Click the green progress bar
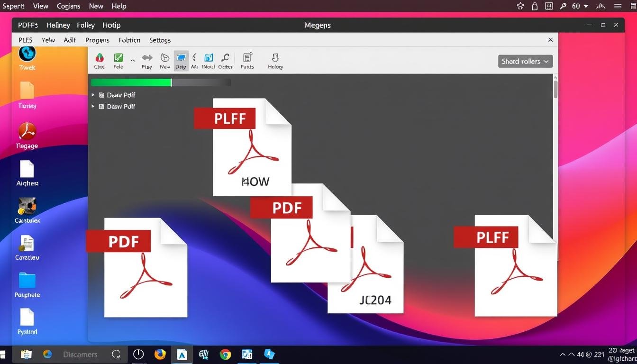Screen dimensions: 637x364 click(131, 82)
